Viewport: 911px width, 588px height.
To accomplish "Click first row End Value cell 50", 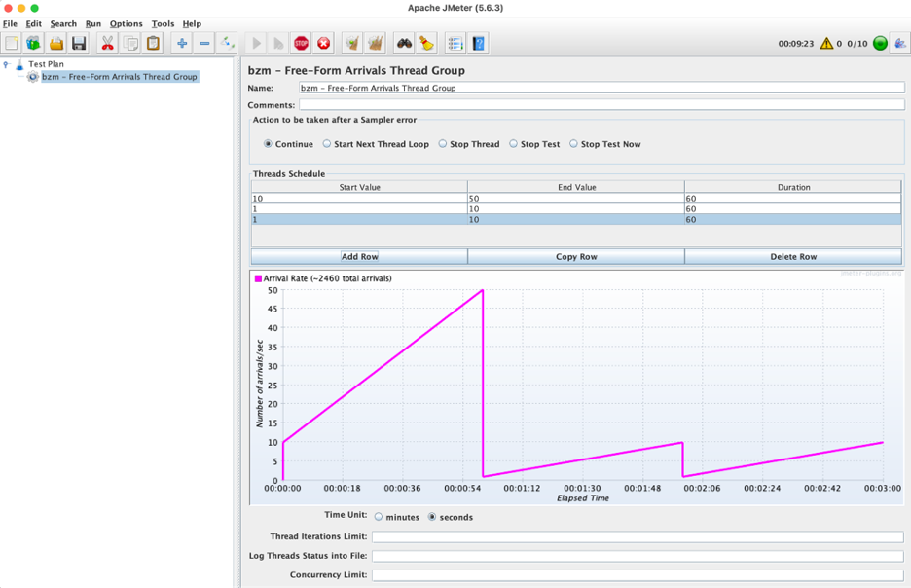I will pos(576,199).
